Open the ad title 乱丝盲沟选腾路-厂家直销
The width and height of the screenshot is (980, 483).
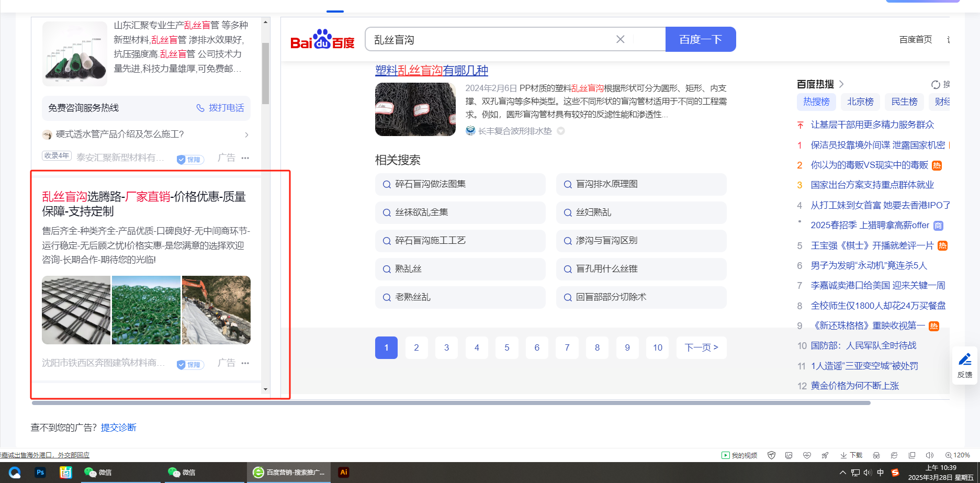click(x=144, y=204)
